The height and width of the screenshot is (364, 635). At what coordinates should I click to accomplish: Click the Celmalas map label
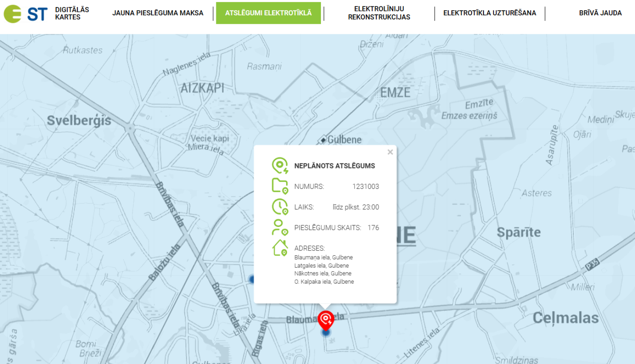point(566,318)
